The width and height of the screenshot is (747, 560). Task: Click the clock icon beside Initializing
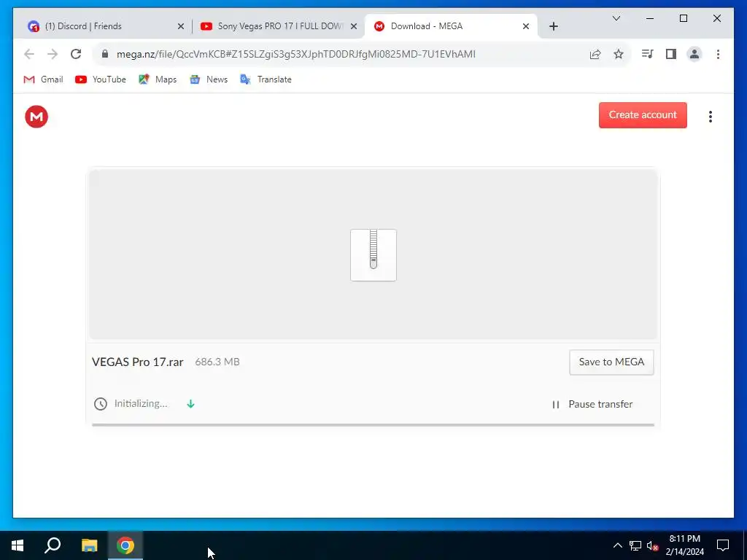101,404
